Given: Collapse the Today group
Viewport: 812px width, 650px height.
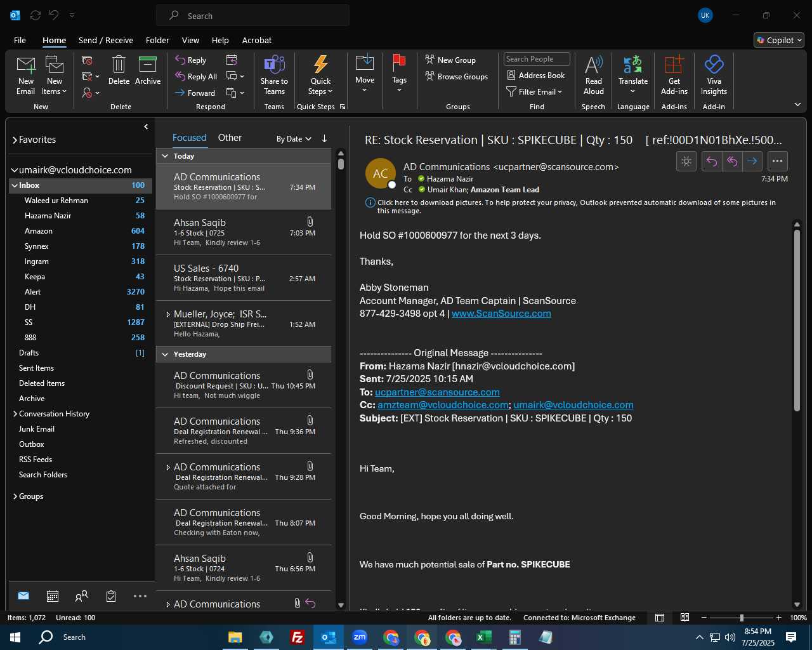Looking at the screenshot, I should [165, 156].
